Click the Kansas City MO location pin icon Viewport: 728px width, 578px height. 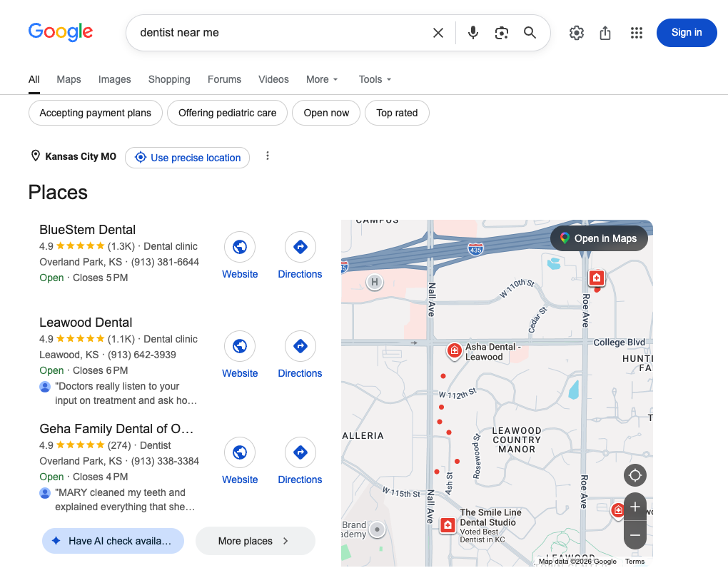click(x=35, y=156)
